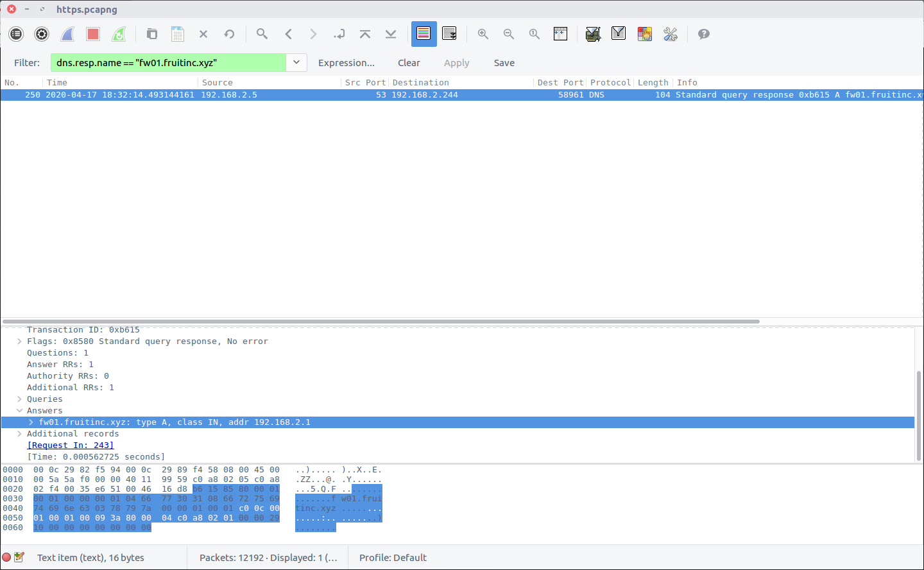Click the expert info indicator in status bar

pyautogui.click(x=7, y=557)
